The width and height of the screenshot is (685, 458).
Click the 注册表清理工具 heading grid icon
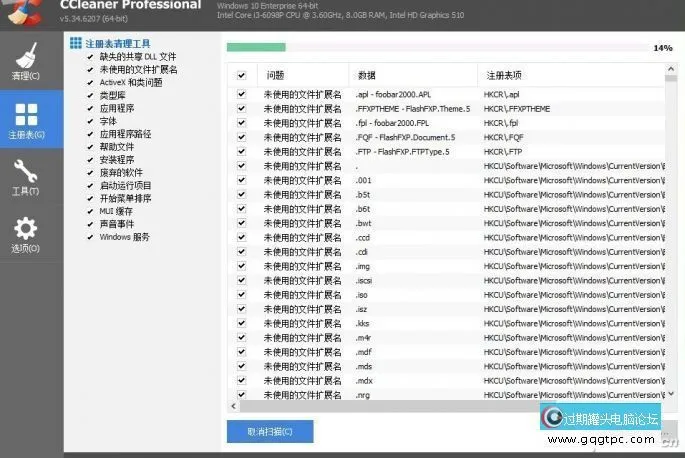pyautogui.click(x=76, y=43)
